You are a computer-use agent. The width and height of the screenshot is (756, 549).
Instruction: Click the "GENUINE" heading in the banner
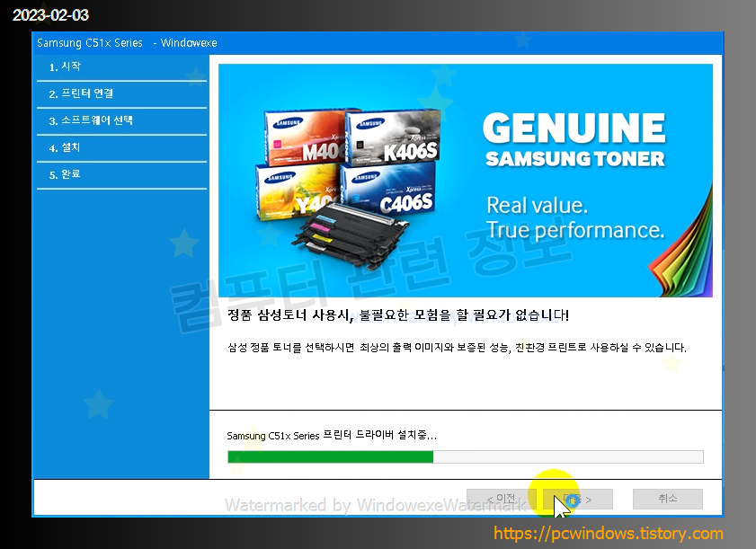tap(574, 128)
